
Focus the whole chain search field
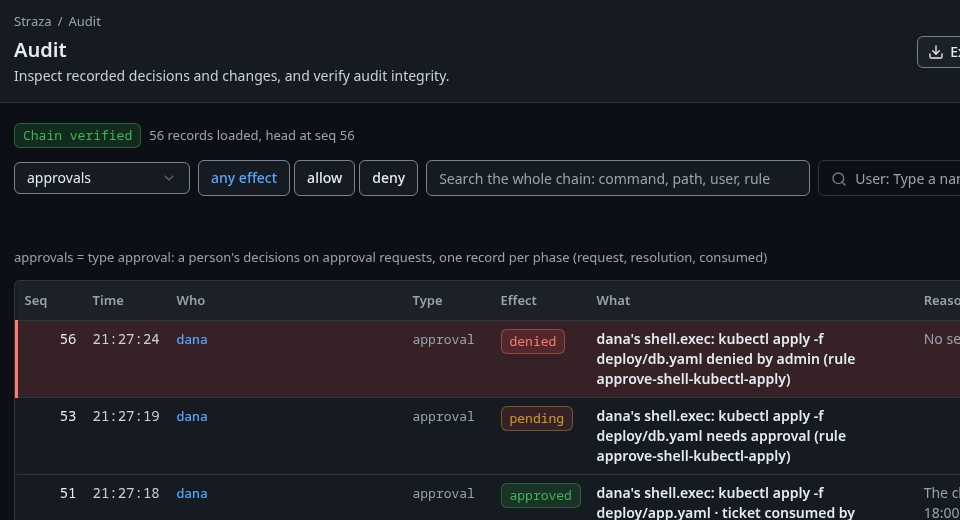tap(618, 178)
